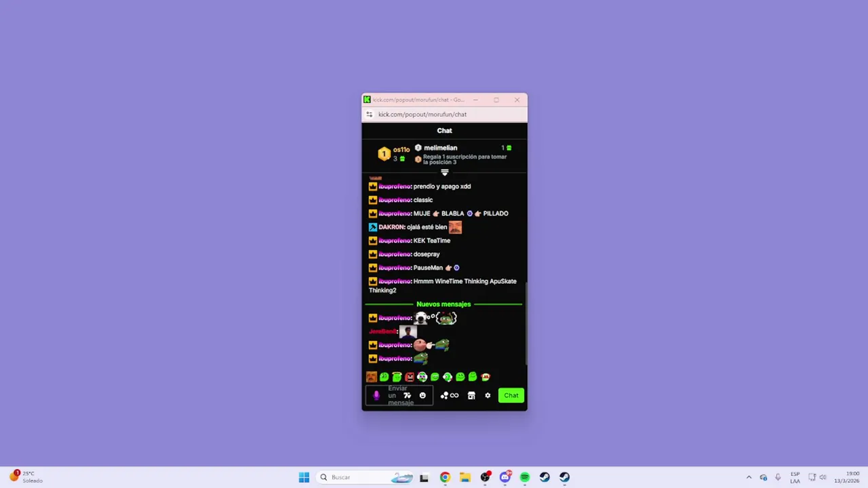Click the three-bubbles icon beside the infinity icon
Screen dimensions: 868x488
click(x=444, y=395)
